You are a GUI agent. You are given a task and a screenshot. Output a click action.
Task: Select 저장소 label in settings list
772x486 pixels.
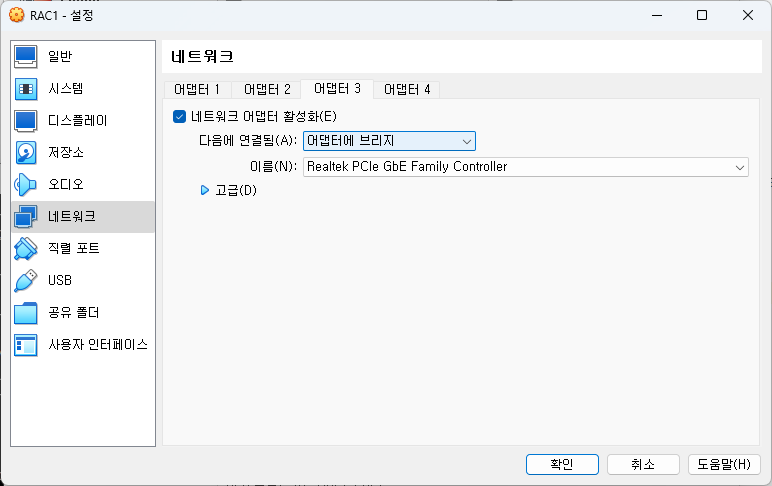[65, 153]
